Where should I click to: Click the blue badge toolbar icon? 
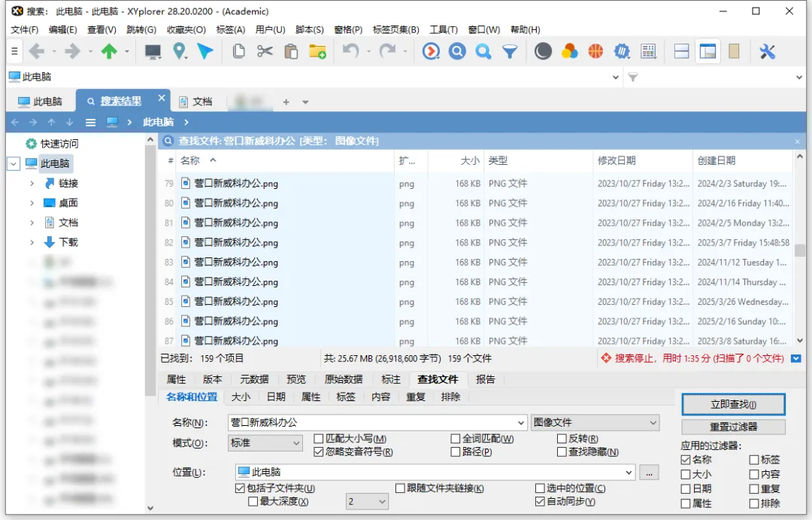(622, 51)
